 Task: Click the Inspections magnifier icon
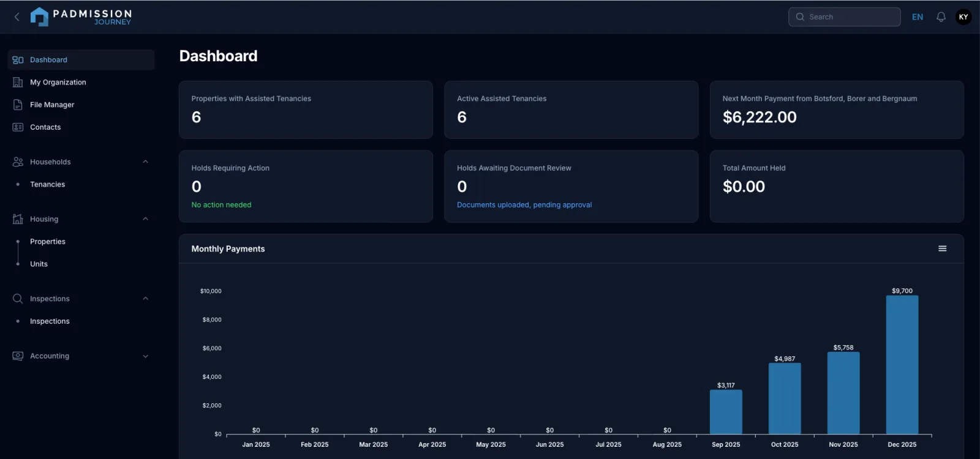point(18,299)
